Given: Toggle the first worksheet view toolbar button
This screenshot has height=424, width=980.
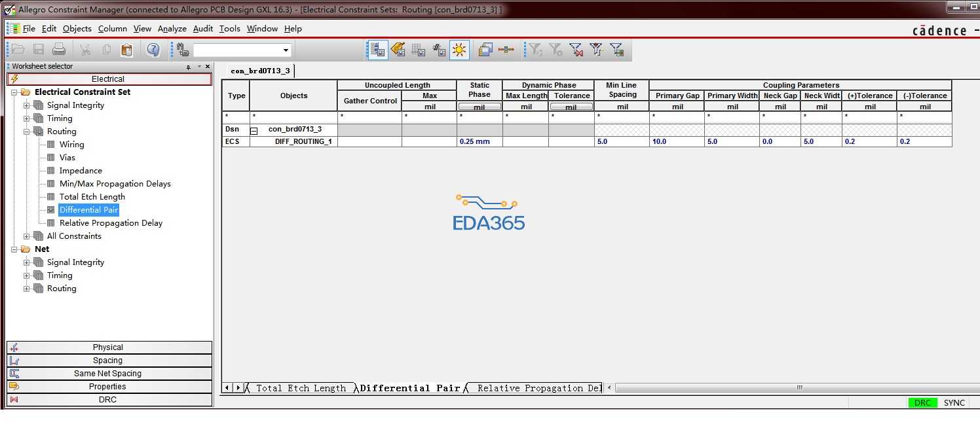Looking at the screenshot, I should [x=378, y=50].
